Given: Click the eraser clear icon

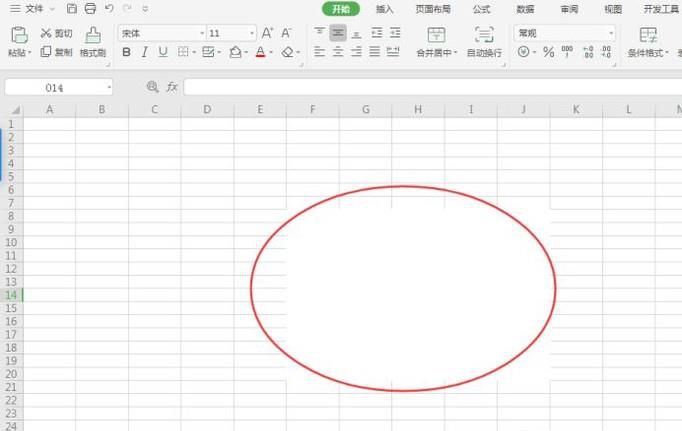Looking at the screenshot, I should [288, 52].
